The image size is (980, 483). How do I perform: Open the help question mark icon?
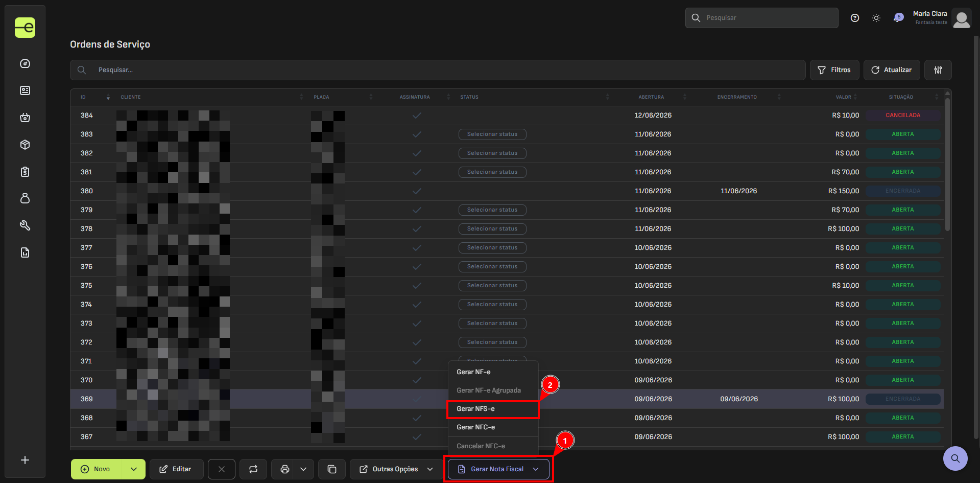point(855,18)
